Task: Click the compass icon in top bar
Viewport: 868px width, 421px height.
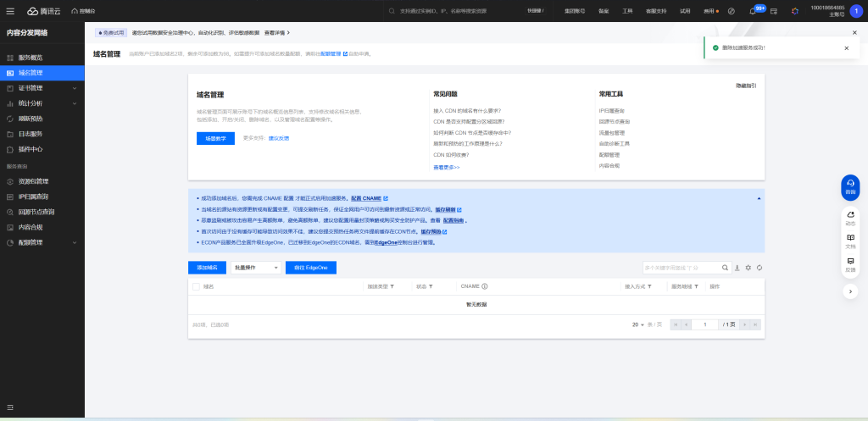Action: pos(732,11)
